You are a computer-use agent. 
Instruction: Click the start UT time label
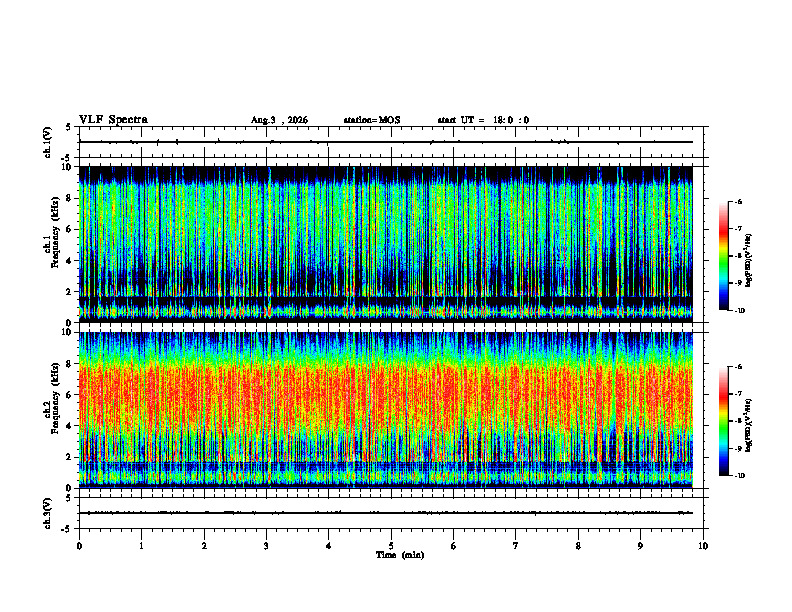coord(483,120)
